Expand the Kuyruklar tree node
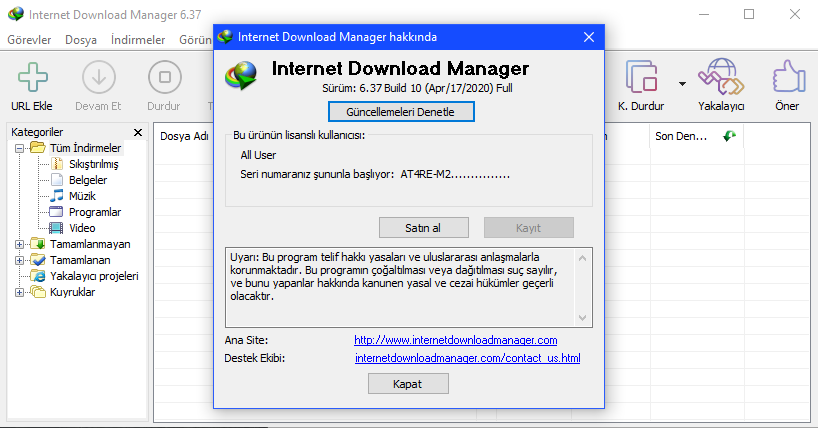 tap(19, 292)
